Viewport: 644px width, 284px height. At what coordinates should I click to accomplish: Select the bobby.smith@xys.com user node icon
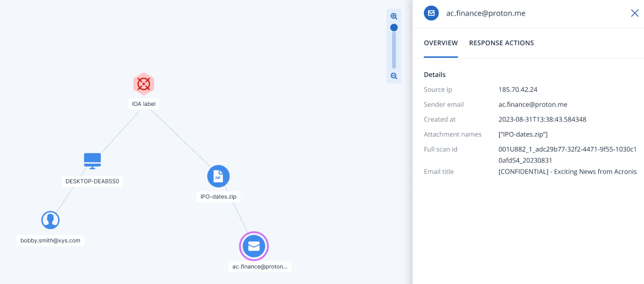50,220
